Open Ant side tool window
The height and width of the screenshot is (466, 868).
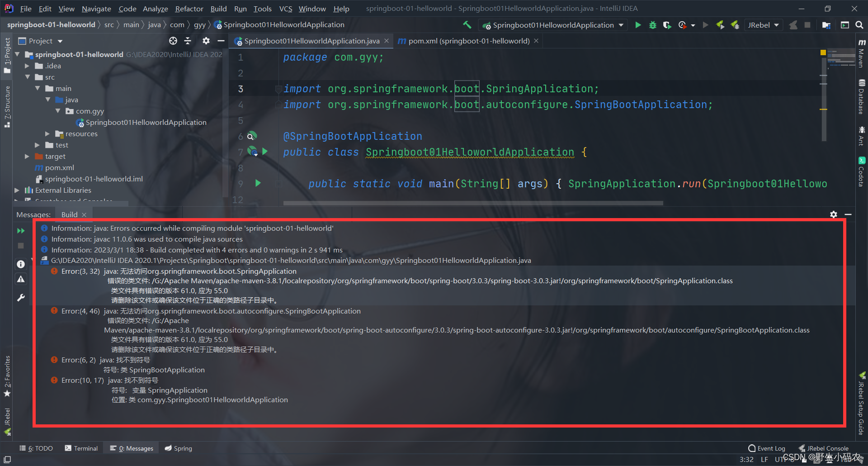tap(862, 136)
